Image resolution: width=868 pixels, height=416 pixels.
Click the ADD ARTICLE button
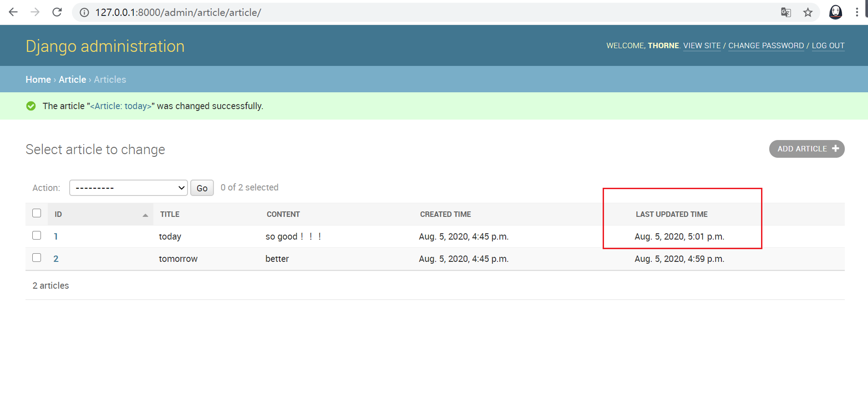(x=807, y=149)
